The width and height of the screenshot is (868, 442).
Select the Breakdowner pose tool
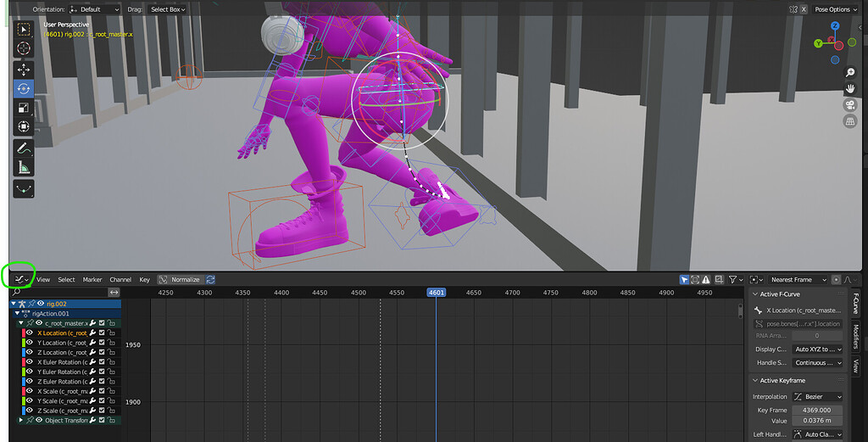[x=23, y=188]
